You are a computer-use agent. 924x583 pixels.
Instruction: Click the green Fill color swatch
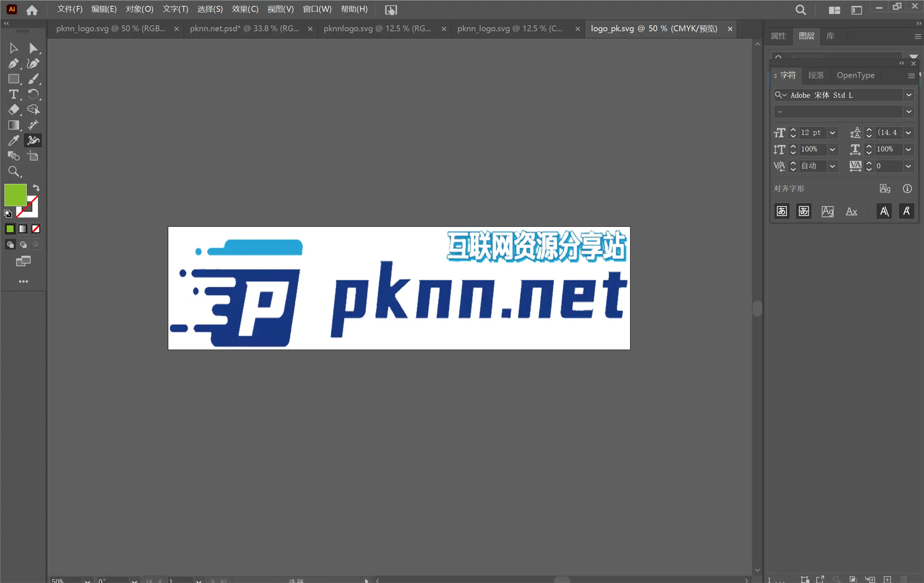click(15, 194)
